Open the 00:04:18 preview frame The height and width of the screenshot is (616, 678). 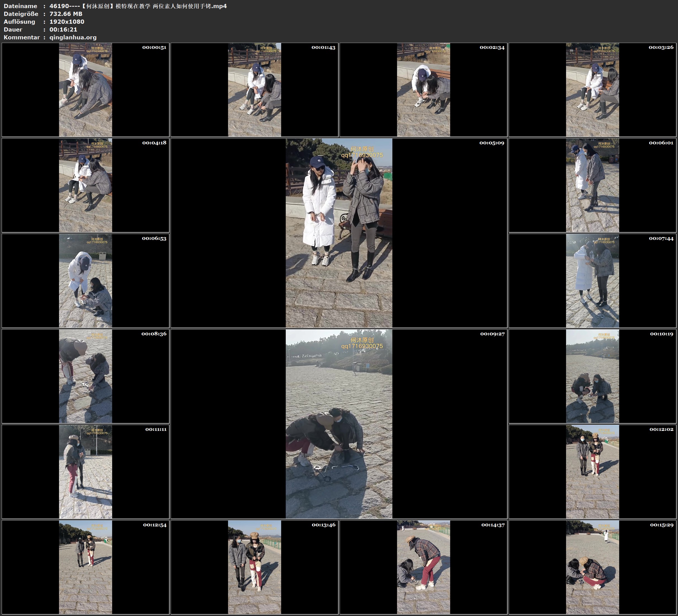[85, 185]
